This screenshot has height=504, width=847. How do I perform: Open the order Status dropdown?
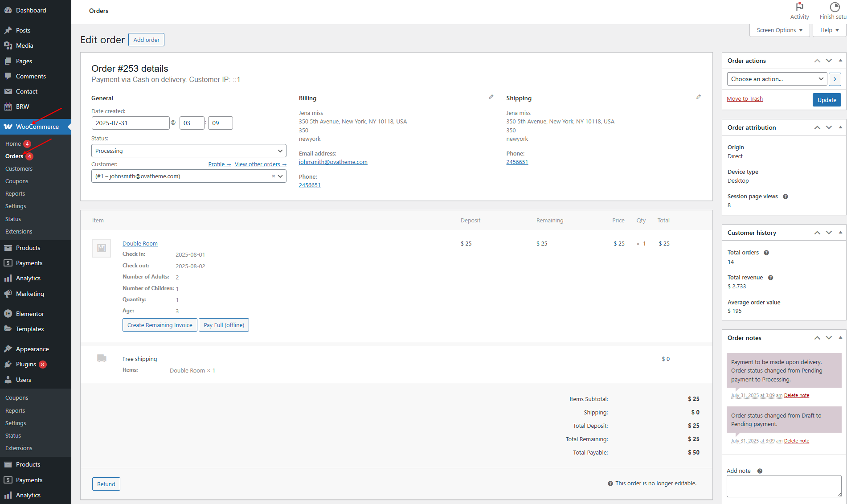click(188, 151)
